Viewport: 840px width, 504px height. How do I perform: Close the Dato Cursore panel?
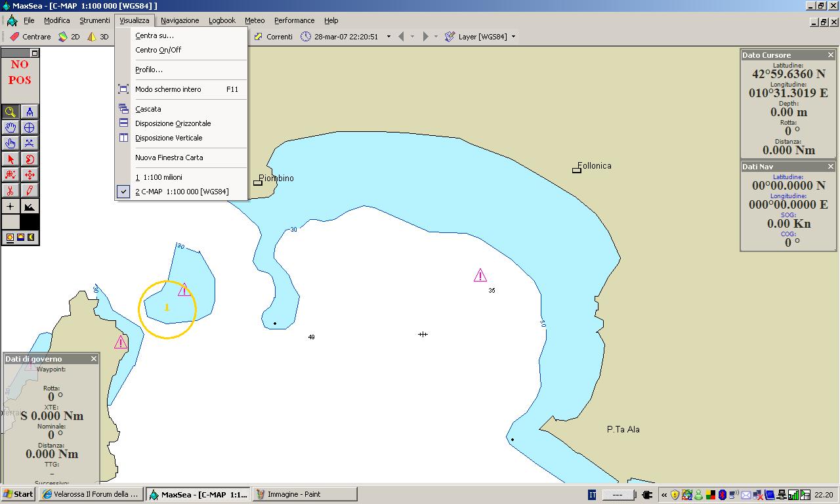[x=830, y=55]
